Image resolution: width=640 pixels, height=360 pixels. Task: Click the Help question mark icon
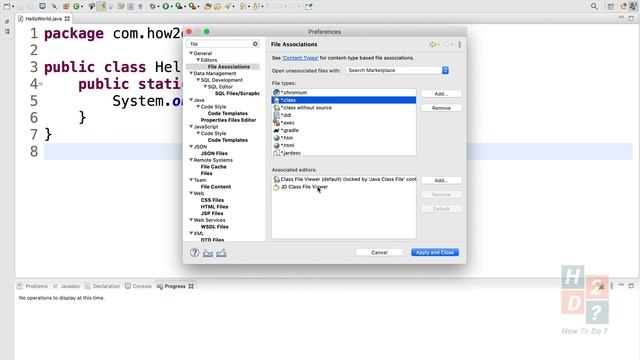coord(194,253)
